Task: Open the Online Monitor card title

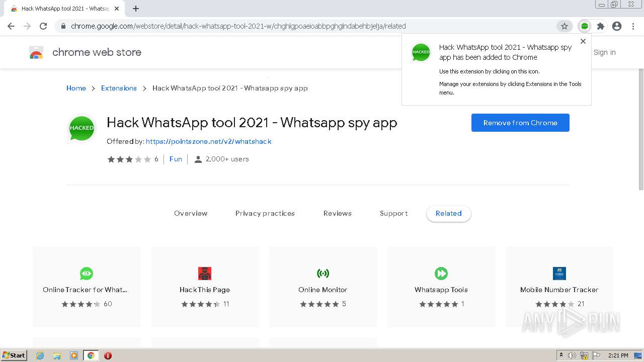Action: tap(323, 290)
